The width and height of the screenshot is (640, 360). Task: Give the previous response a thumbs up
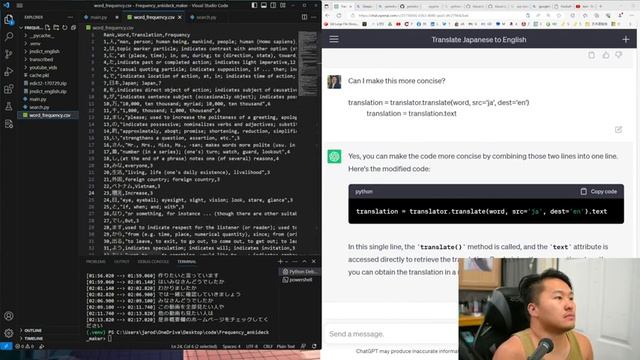(x=606, y=55)
